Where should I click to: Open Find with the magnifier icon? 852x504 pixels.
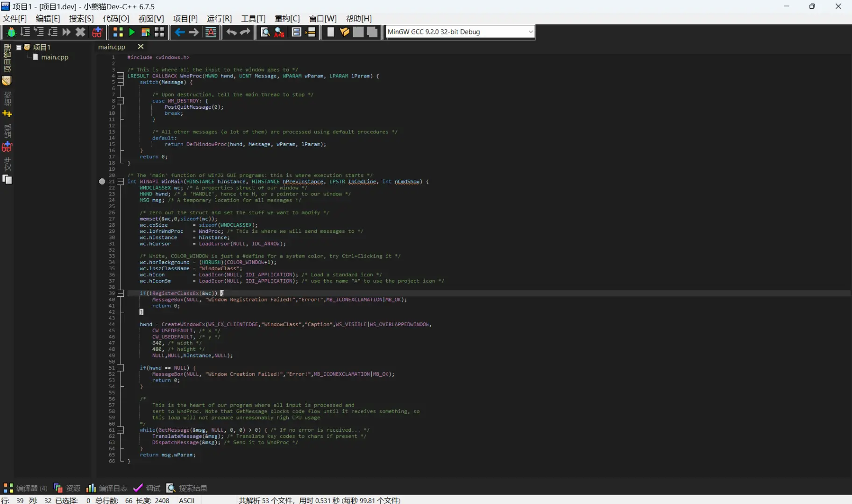265,32
